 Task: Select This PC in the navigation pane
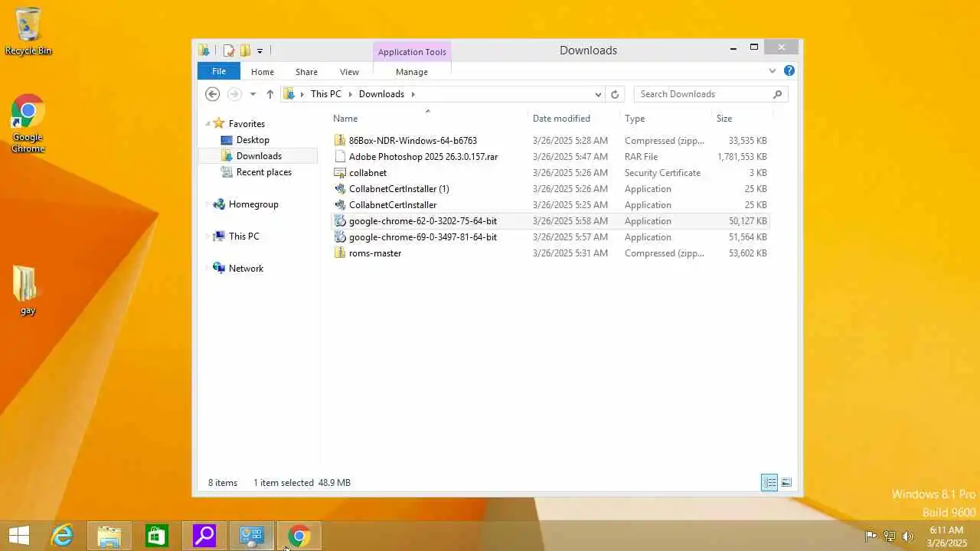tap(243, 236)
